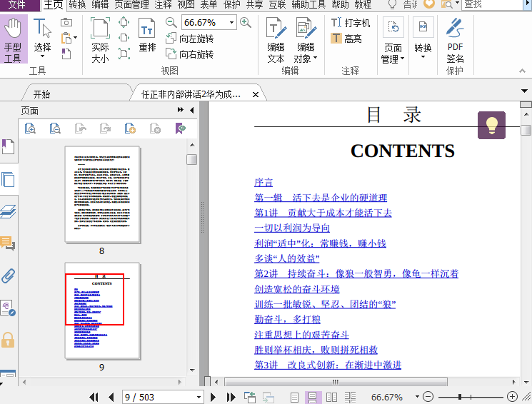
Task: Switch to facing pages view mode
Action: coord(331,397)
